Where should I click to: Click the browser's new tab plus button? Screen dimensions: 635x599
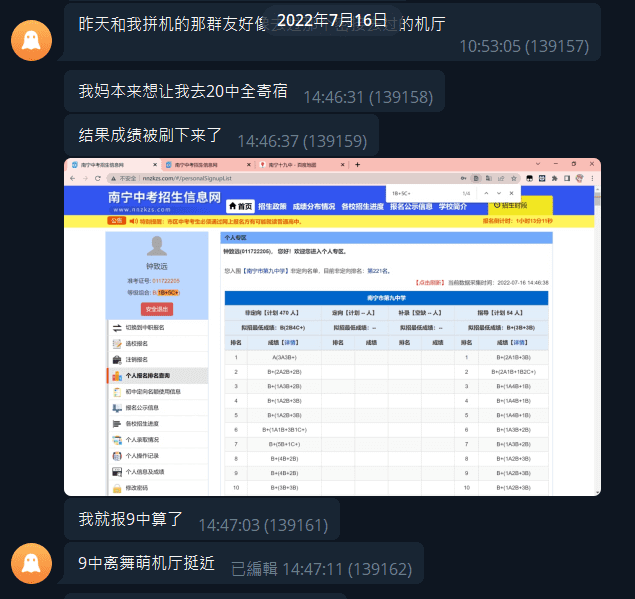357,164
